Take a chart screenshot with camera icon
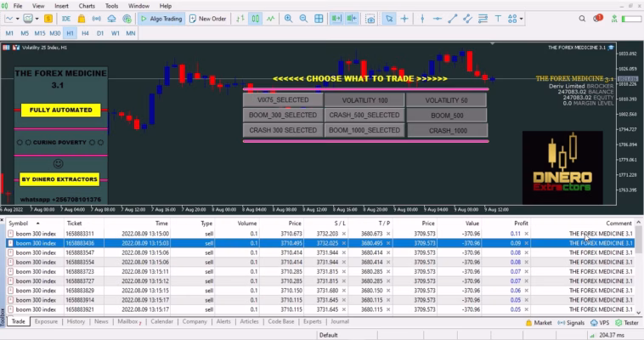This screenshot has width=644, height=340. pos(370,19)
